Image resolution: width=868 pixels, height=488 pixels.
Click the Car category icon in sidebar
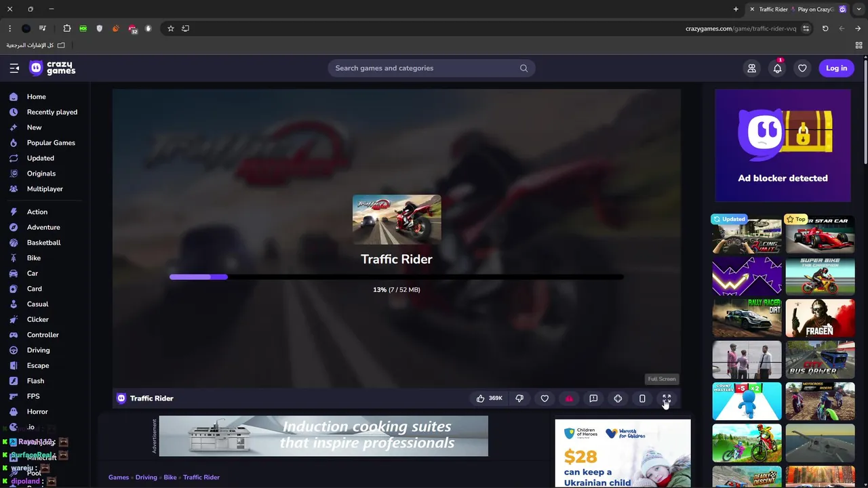14,273
